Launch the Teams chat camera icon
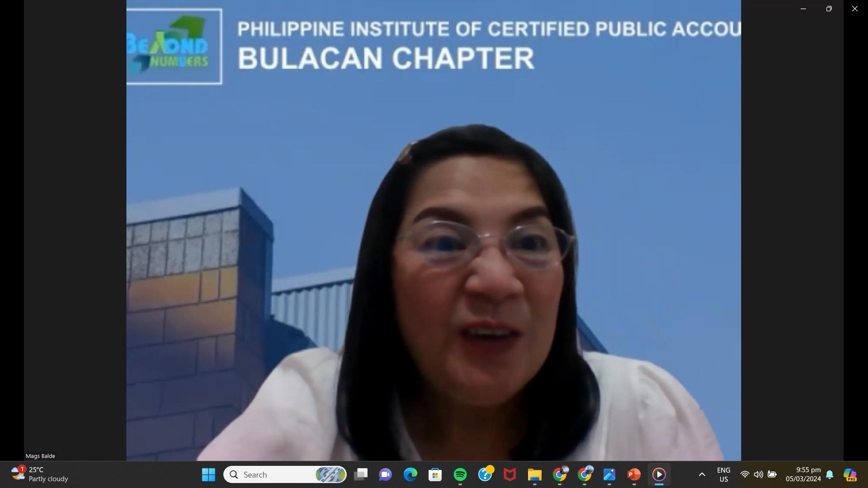 click(385, 474)
